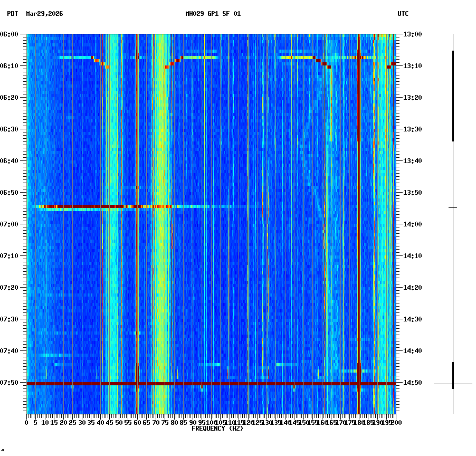Select the UTC timezone label
The height and width of the screenshot is (456, 476).
click(404, 13)
